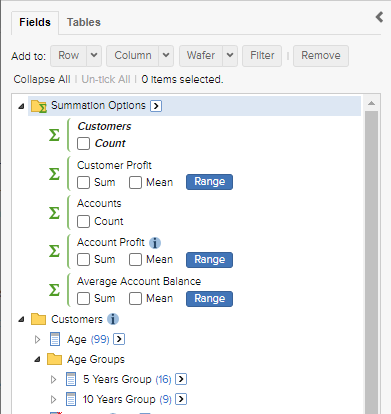The height and width of the screenshot is (414, 391).
Task: Expand the Age field tree node
Action: tap(37, 340)
